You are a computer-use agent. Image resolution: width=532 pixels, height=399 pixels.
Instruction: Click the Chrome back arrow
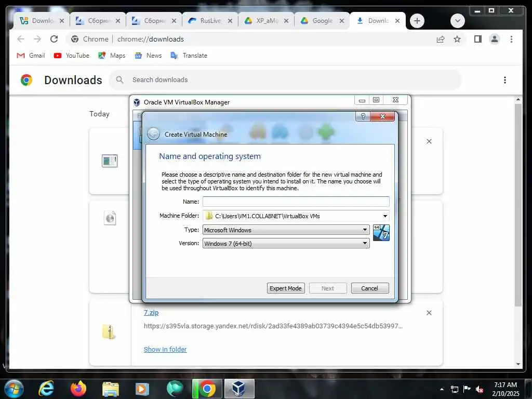pyautogui.click(x=21, y=39)
